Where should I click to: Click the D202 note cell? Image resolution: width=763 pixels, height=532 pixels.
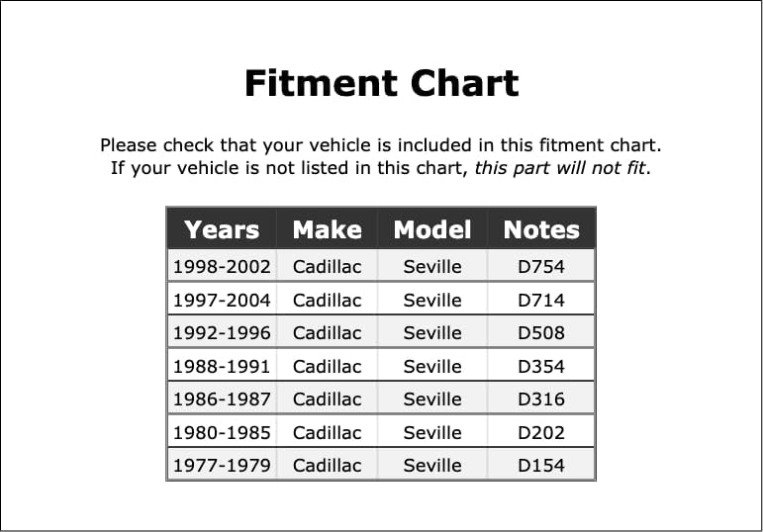(x=541, y=432)
